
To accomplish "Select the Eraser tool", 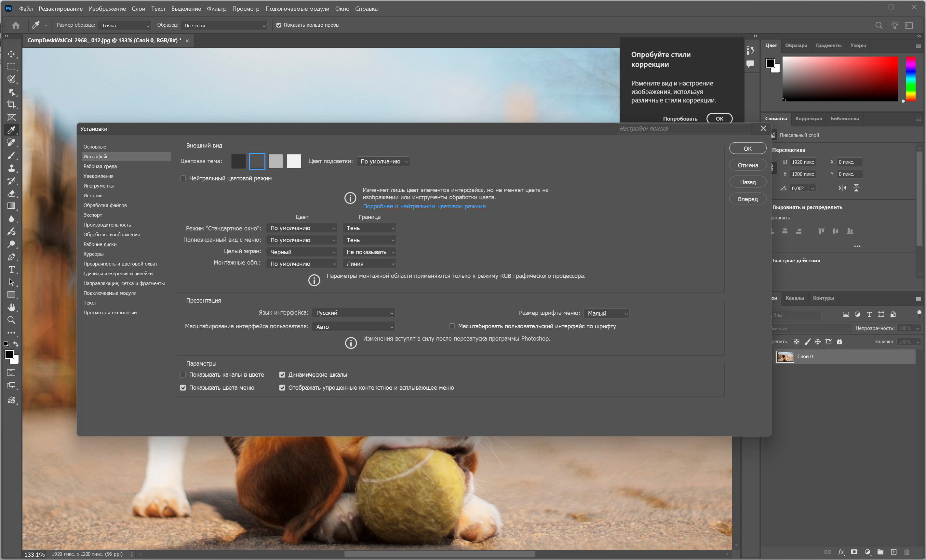I will (x=11, y=193).
